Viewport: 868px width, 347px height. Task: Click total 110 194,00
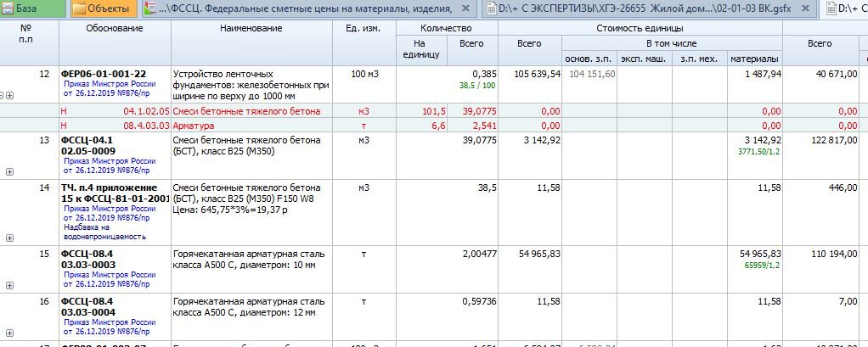click(x=834, y=255)
